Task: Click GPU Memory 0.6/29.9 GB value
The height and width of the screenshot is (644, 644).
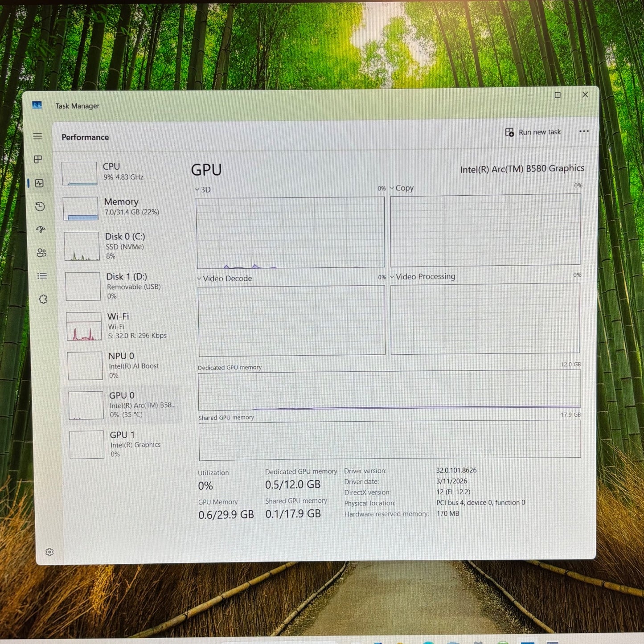Action: pyautogui.click(x=226, y=515)
